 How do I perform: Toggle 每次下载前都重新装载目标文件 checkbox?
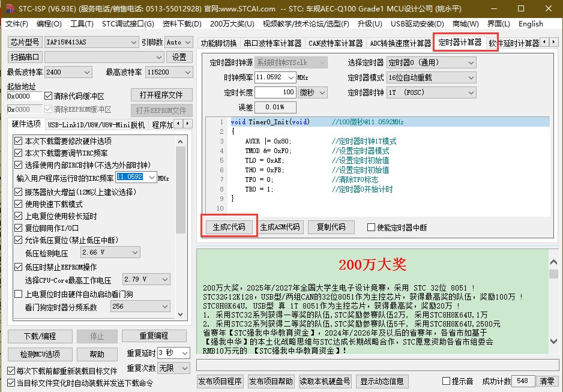coord(11,371)
